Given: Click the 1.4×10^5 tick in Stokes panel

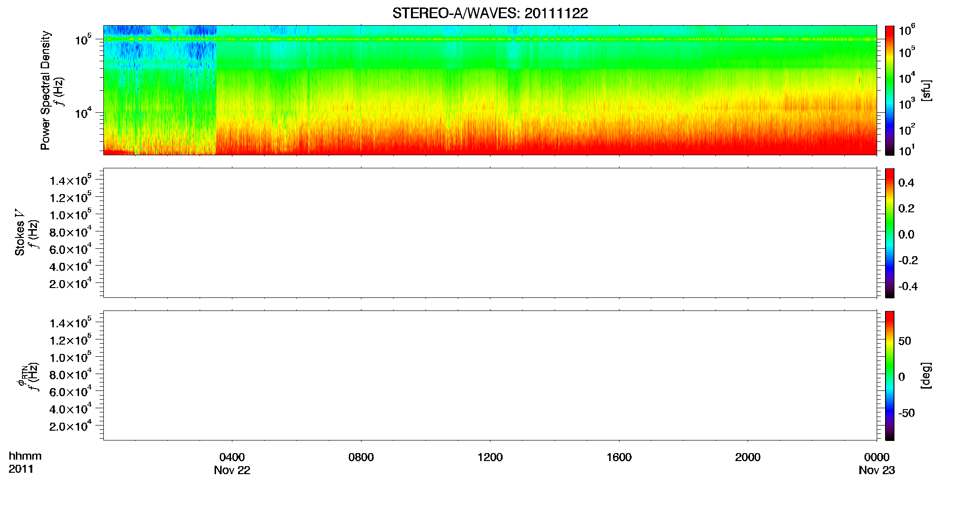Looking at the screenshot, I should (71, 180).
